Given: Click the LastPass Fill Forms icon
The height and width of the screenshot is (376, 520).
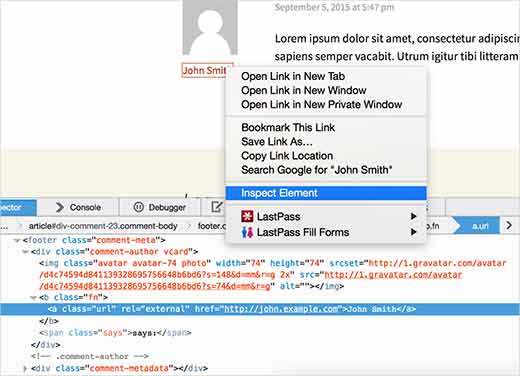Looking at the screenshot, I should click(247, 232).
